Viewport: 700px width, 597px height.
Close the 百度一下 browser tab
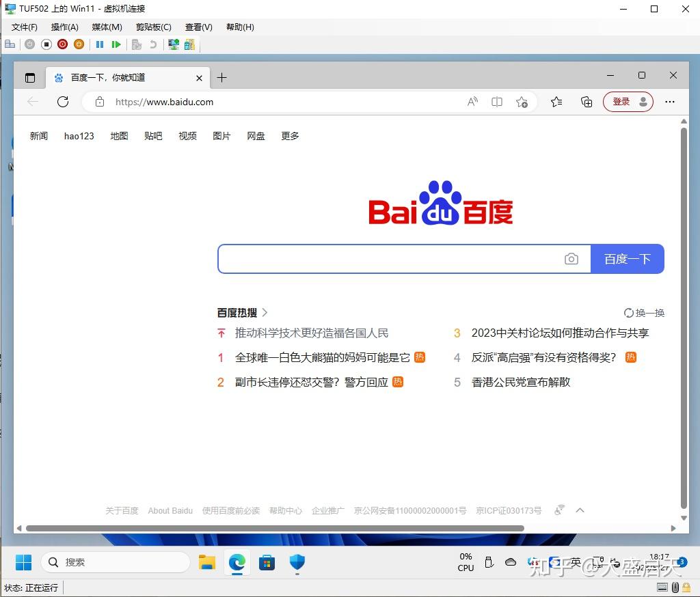(x=199, y=78)
